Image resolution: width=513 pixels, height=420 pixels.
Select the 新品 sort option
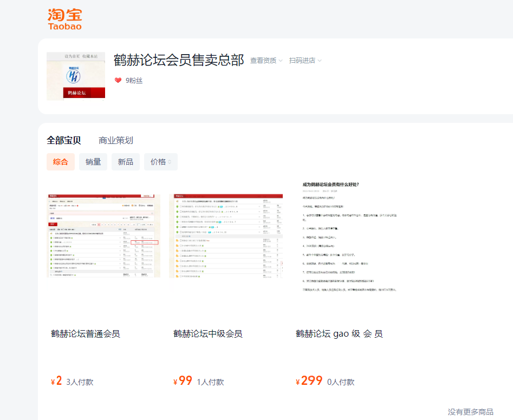coord(126,162)
